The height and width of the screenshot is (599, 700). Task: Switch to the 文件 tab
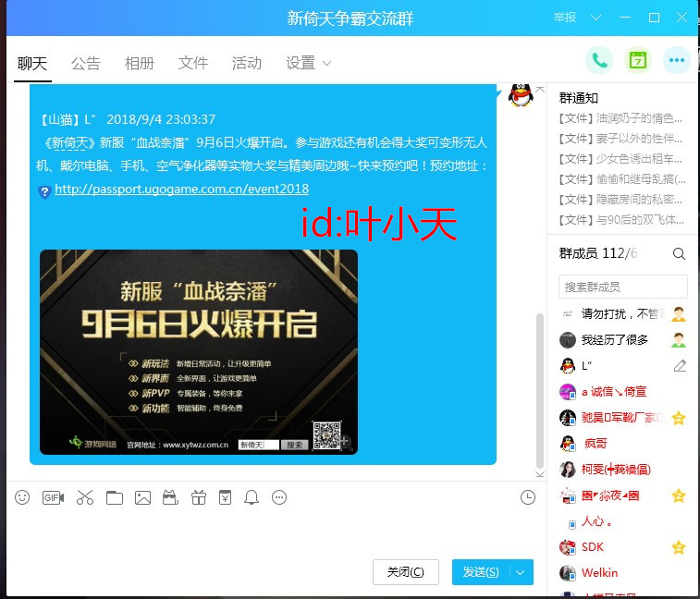193,63
